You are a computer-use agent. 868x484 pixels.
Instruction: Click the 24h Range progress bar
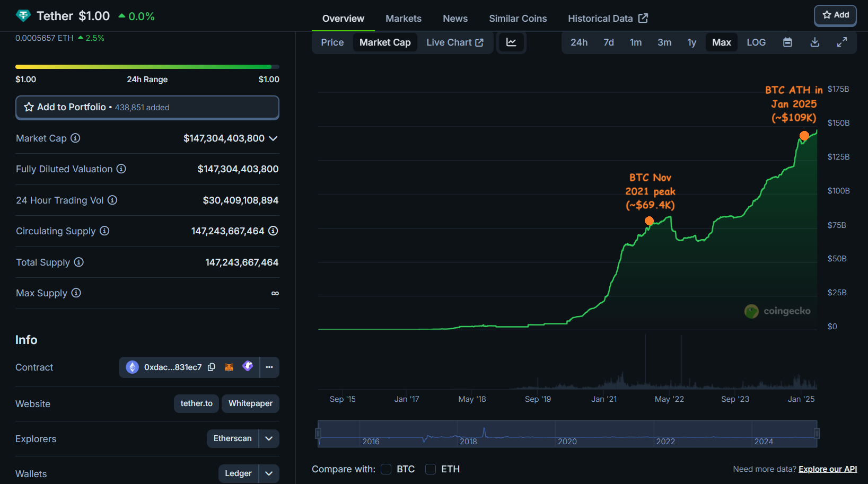click(147, 67)
